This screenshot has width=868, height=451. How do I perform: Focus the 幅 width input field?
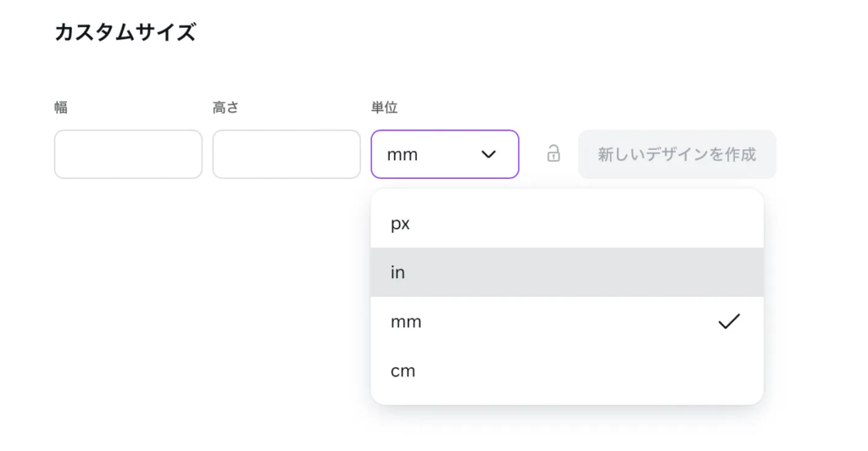(128, 154)
